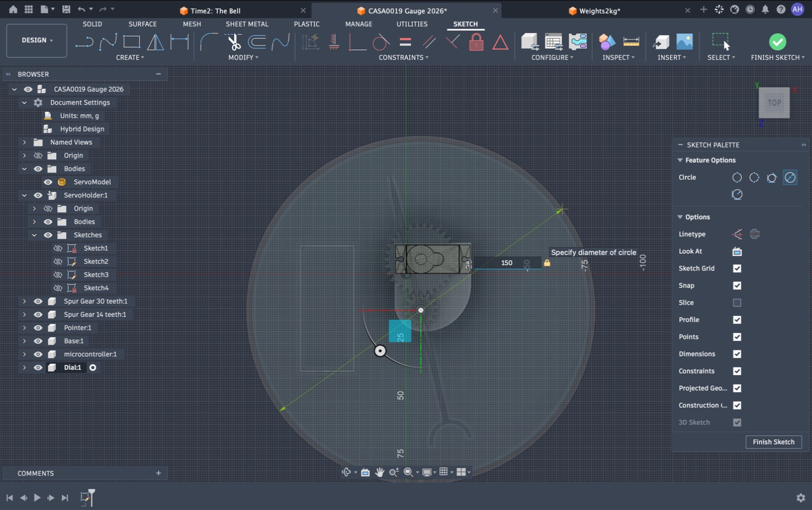Apply the Equal constraint
This screenshot has height=510, width=812.
[405, 42]
